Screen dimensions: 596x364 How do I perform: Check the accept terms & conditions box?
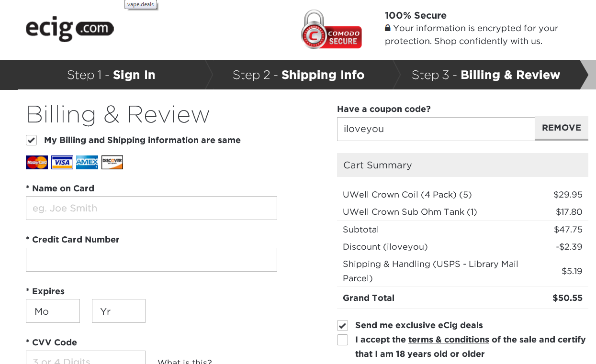click(x=342, y=340)
